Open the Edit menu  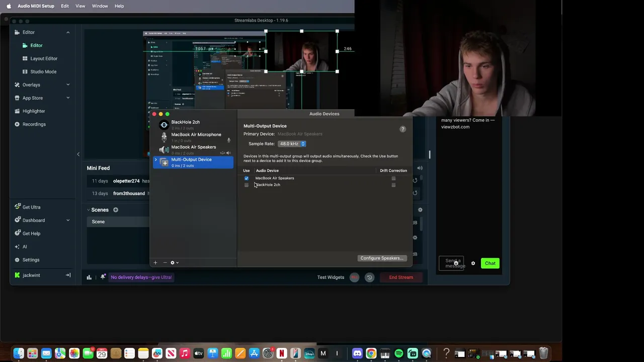(65, 6)
